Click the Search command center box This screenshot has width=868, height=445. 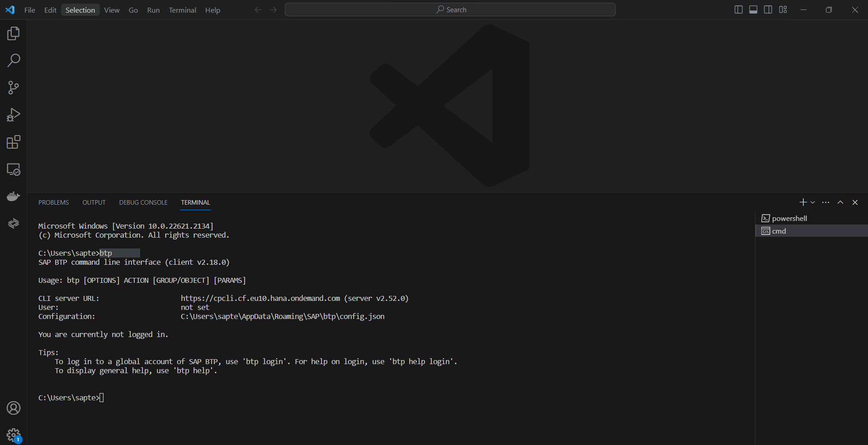[x=450, y=9]
